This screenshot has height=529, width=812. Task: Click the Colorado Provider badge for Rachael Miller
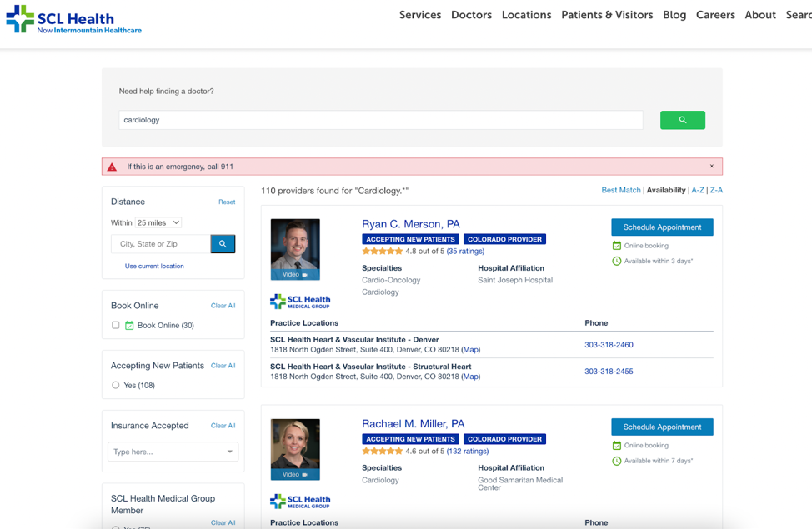click(x=504, y=439)
